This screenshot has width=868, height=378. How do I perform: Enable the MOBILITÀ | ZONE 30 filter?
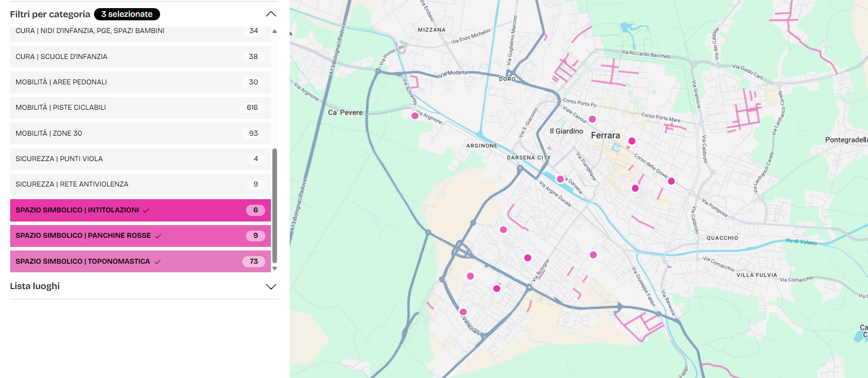[140, 133]
